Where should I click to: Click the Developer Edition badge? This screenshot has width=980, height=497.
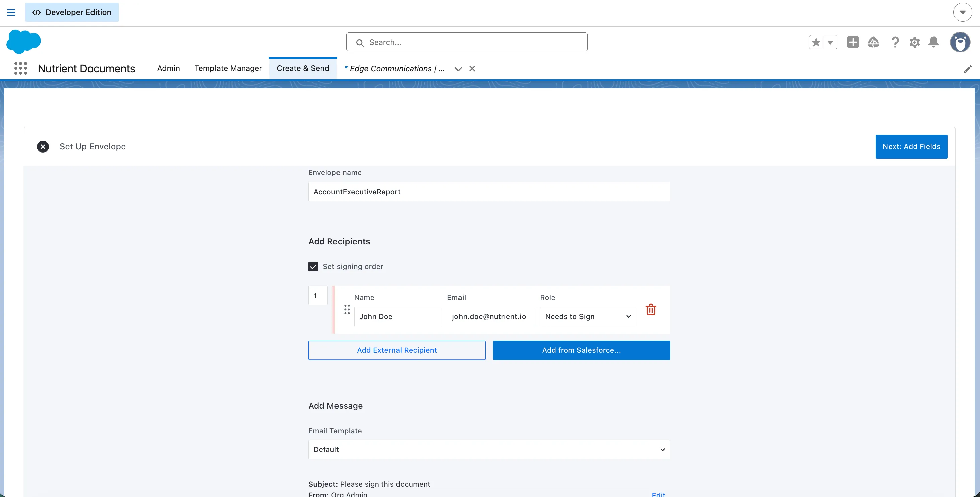(72, 12)
